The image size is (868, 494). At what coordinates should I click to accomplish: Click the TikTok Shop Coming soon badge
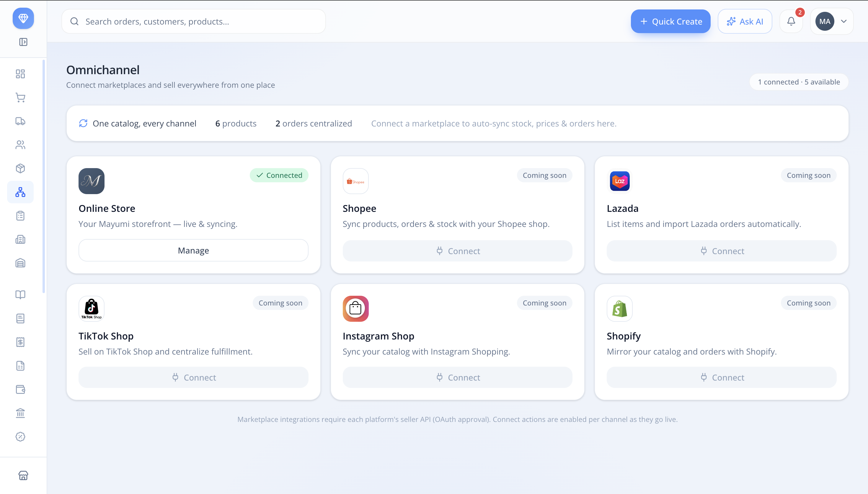[x=280, y=303]
